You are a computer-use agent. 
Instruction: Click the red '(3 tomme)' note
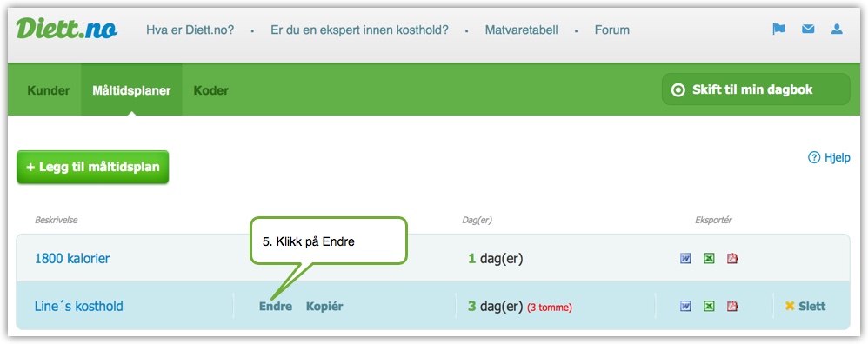pos(549,307)
